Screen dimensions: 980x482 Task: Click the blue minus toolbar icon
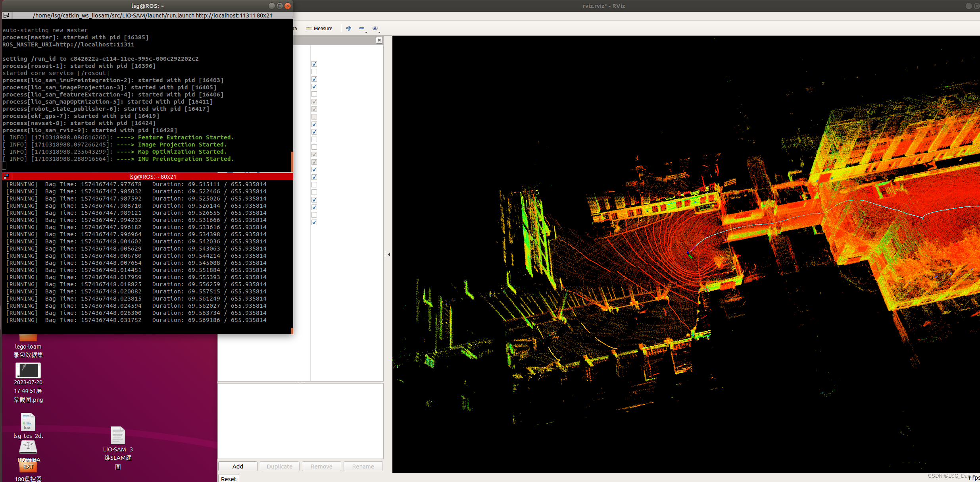361,28
